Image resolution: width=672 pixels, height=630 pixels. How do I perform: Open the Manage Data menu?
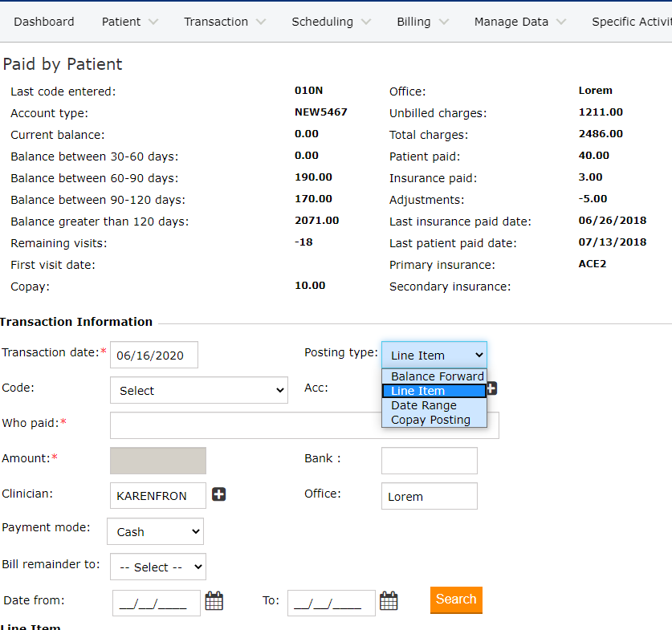point(520,22)
